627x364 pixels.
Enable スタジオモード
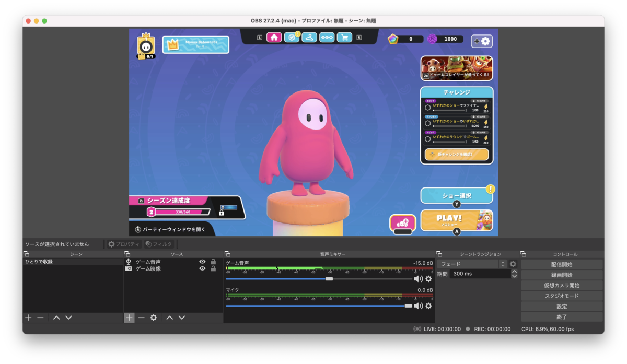point(562,296)
